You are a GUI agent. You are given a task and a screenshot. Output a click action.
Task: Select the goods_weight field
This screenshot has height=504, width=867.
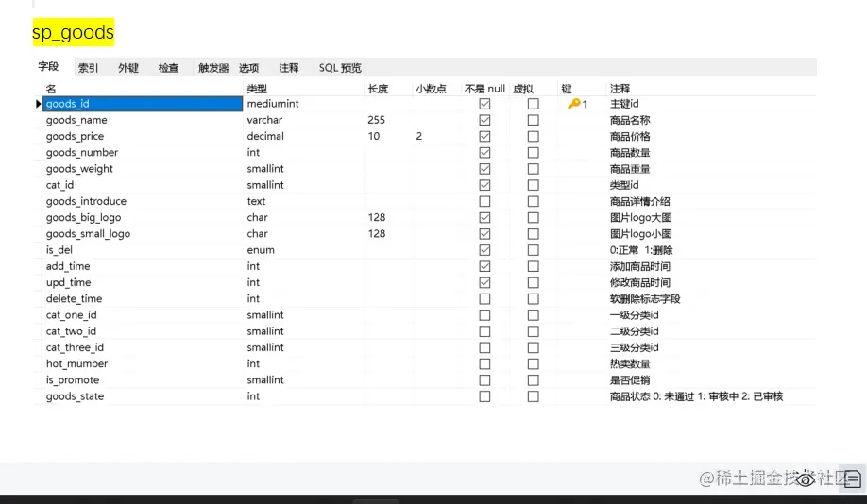[x=79, y=169]
